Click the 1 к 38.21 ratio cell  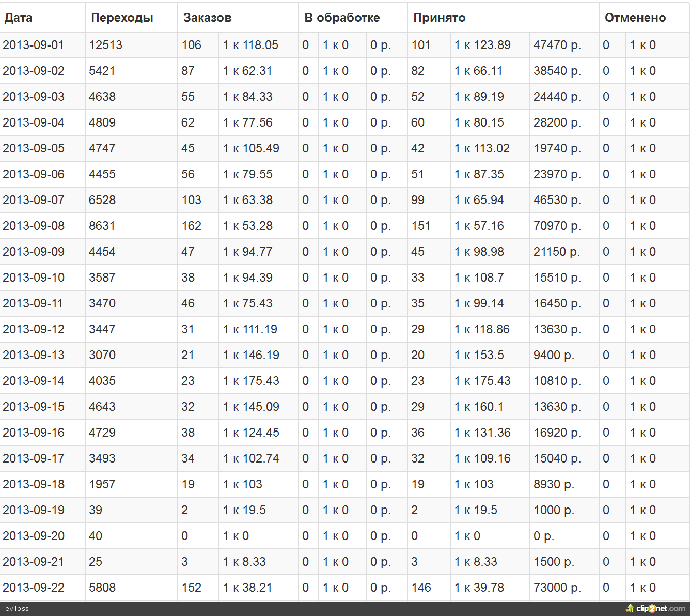tap(247, 588)
